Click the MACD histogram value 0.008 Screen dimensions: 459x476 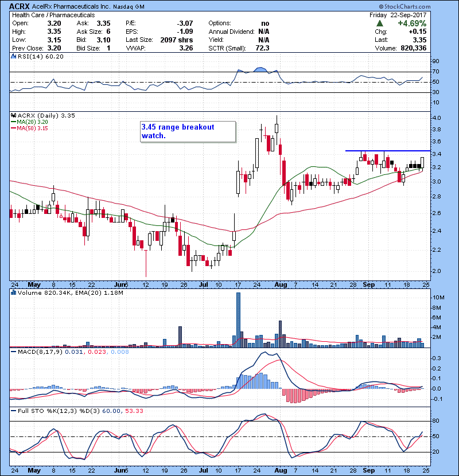[x=120, y=352]
